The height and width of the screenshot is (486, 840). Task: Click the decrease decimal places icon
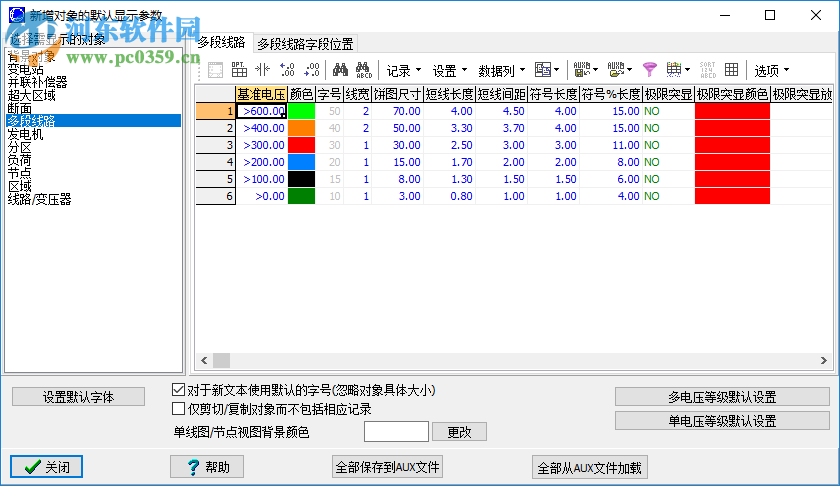[x=312, y=70]
